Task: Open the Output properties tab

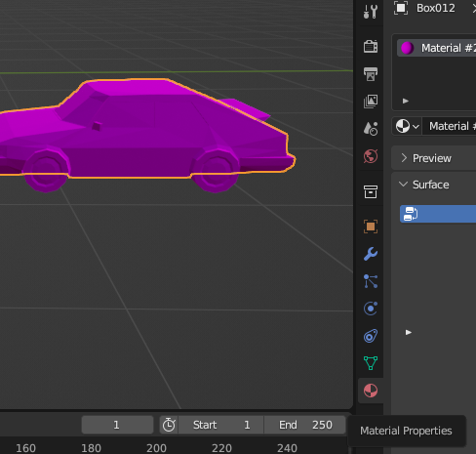Action: coord(371,74)
